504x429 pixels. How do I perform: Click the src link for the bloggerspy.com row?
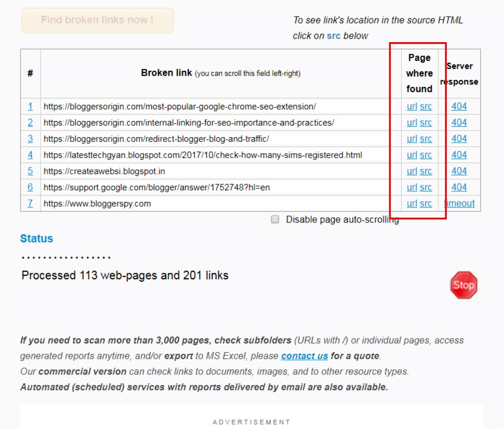pyautogui.click(x=426, y=204)
